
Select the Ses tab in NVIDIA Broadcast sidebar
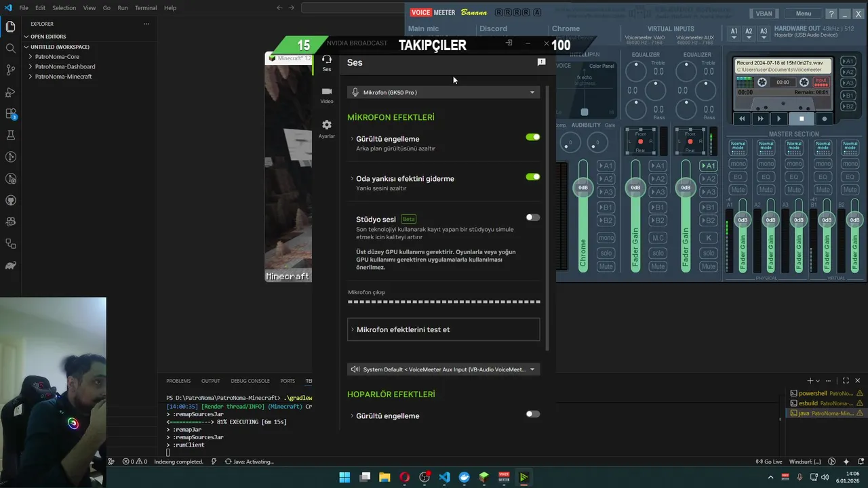point(327,62)
